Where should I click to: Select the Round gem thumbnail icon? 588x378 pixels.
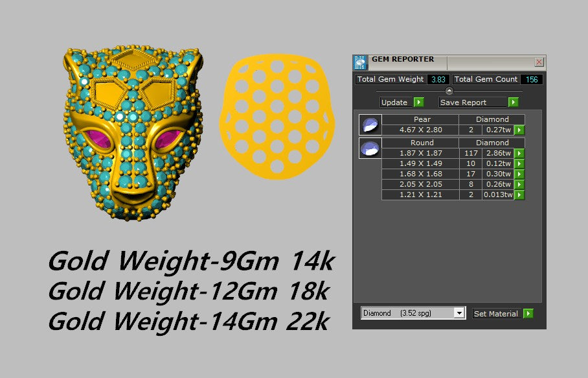coord(370,148)
